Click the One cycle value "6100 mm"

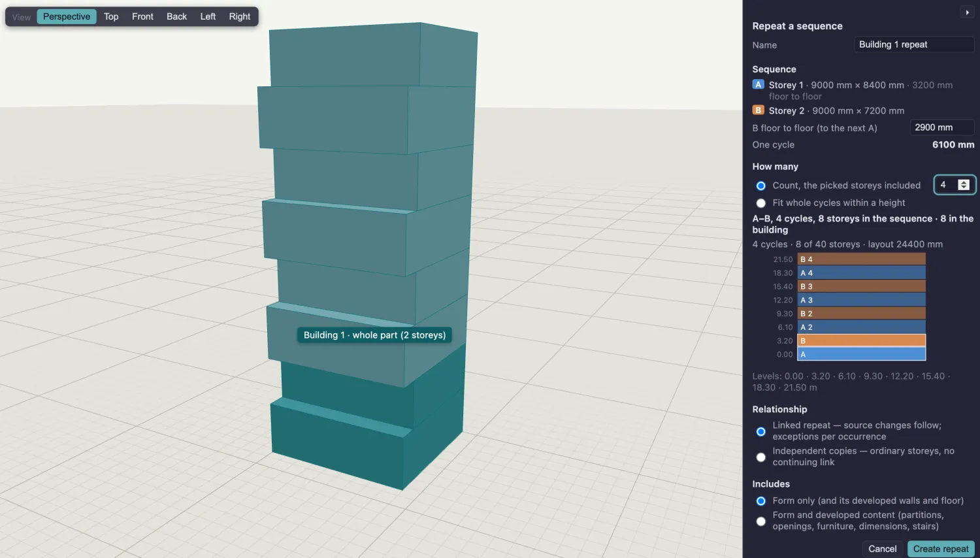[x=953, y=145]
